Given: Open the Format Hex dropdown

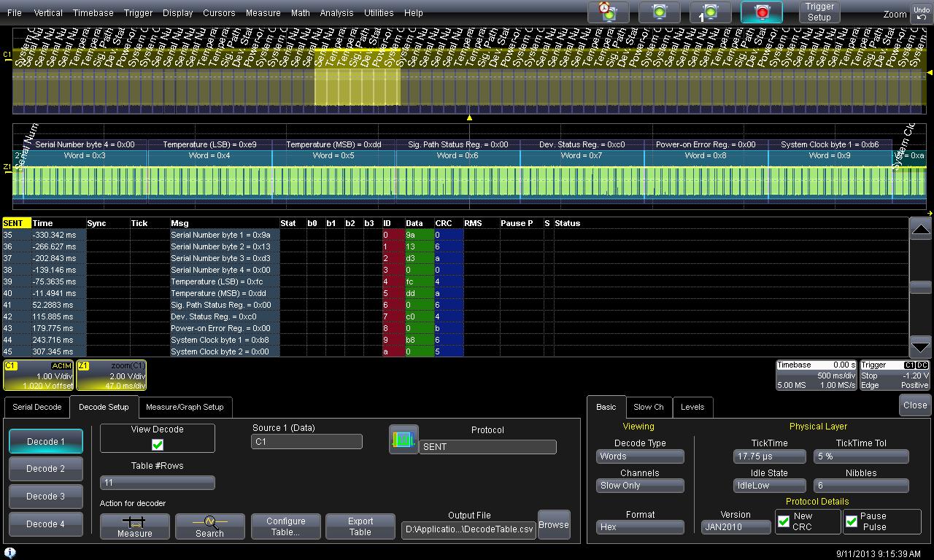Looking at the screenshot, I should [x=640, y=527].
